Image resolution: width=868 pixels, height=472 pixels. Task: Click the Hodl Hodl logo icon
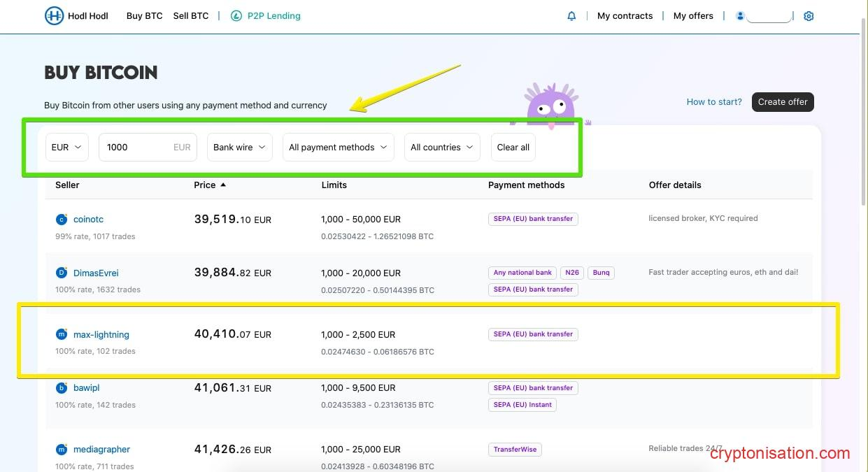click(55, 15)
